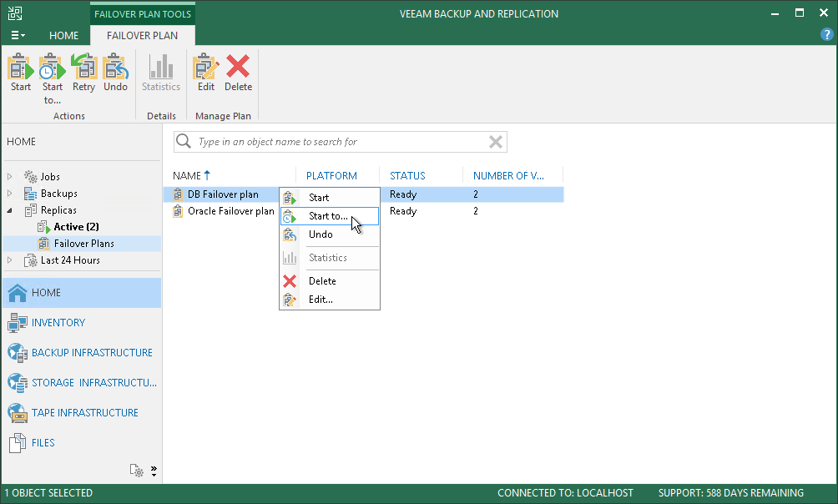This screenshot has height=504, width=838.
Task: Expand the Jobs tree node
Action: pos(10,176)
